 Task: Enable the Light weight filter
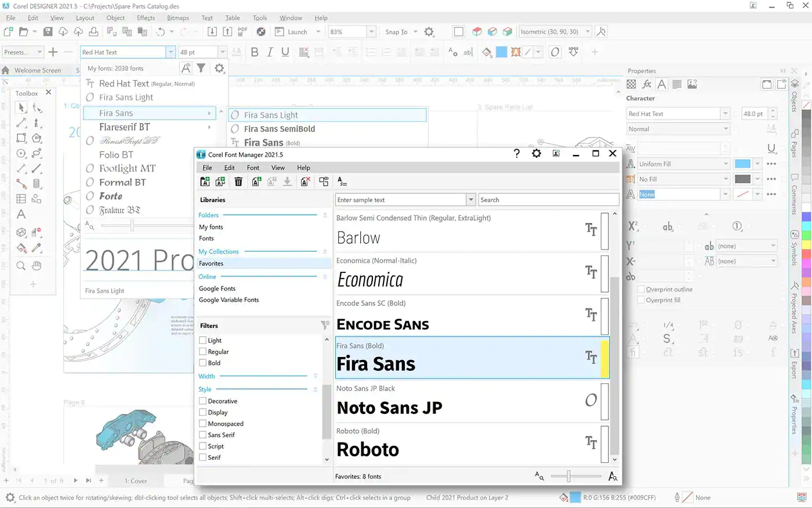(204, 340)
